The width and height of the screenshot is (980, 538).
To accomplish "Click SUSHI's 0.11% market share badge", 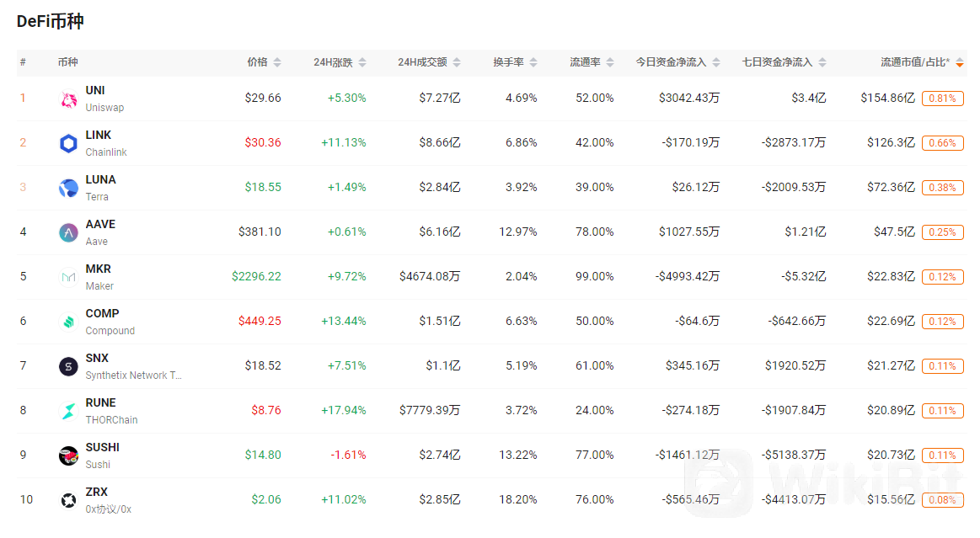I will click(942, 455).
